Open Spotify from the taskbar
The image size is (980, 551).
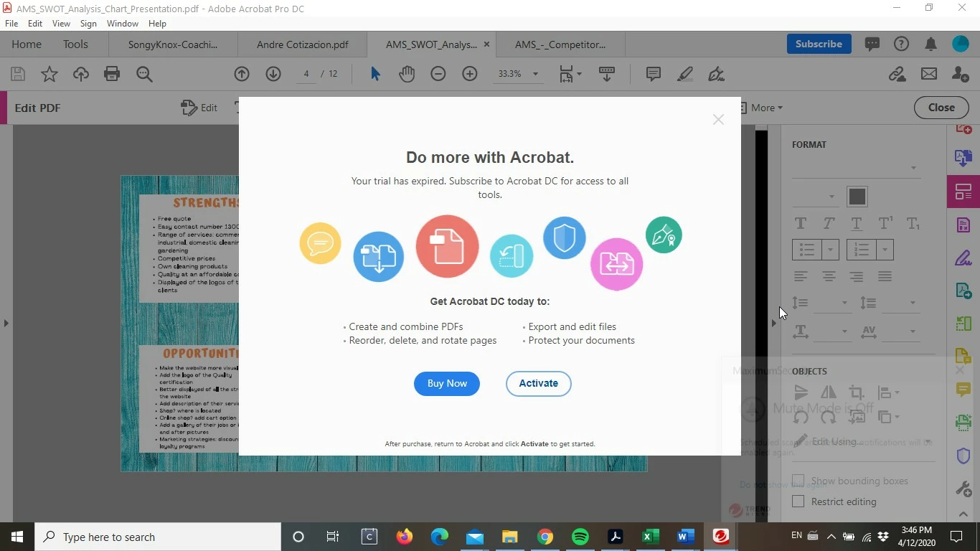(x=580, y=537)
